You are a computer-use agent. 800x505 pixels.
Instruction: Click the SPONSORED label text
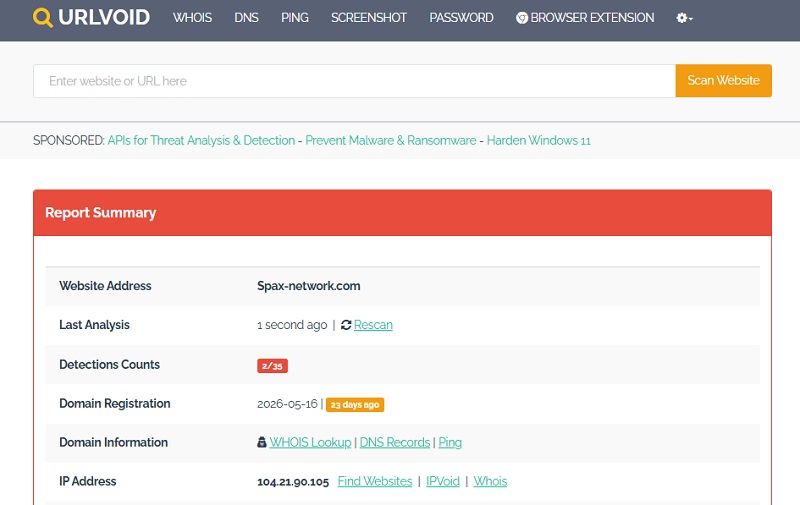[69, 140]
